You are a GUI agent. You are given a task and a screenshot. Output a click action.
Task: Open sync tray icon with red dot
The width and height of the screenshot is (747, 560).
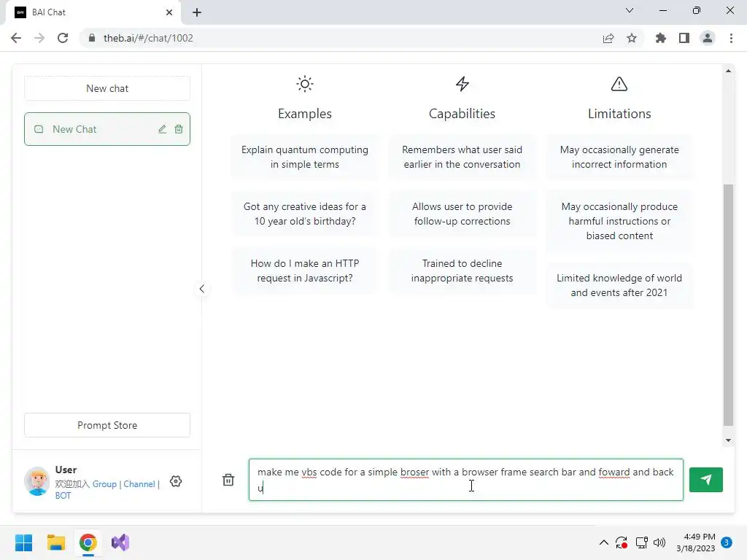[x=622, y=542]
